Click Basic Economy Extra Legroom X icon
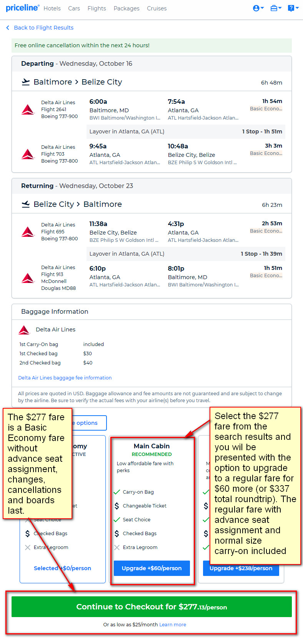The width and height of the screenshot is (303, 644). (28, 547)
